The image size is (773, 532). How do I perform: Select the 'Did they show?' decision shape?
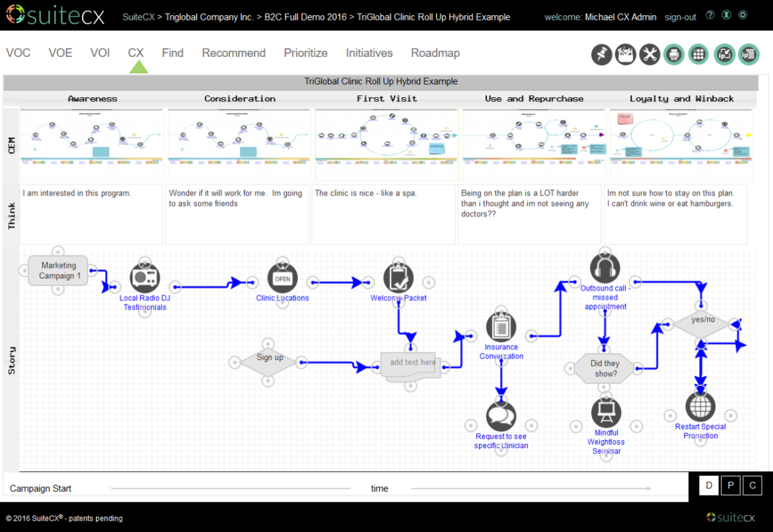[605, 368]
